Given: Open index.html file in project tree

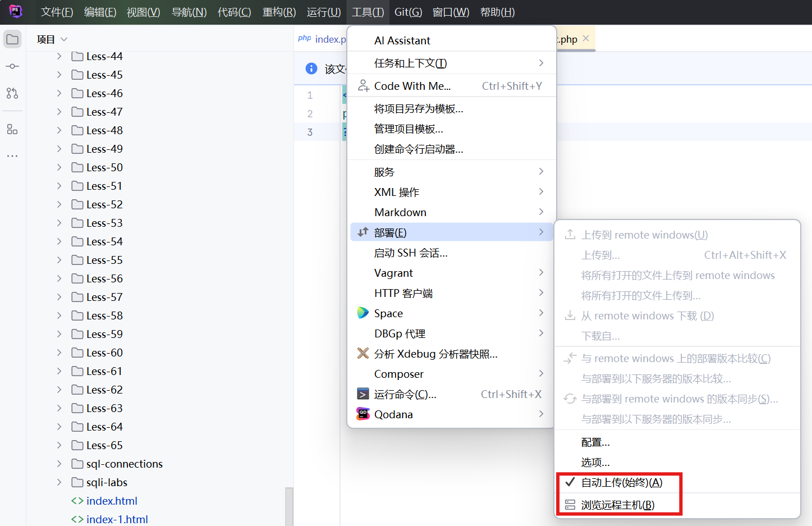Looking at the screenshot, I should tap(112, 501).
